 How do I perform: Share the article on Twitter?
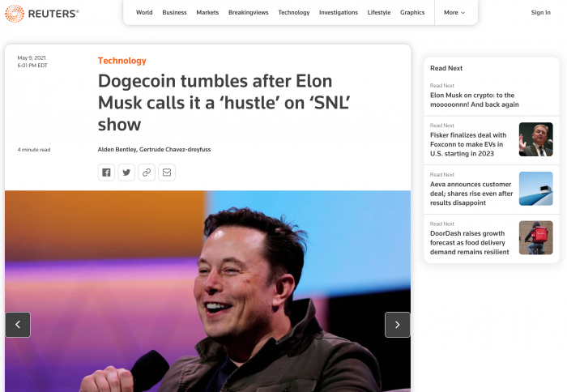pyautogui.click(x=126, y=173)
